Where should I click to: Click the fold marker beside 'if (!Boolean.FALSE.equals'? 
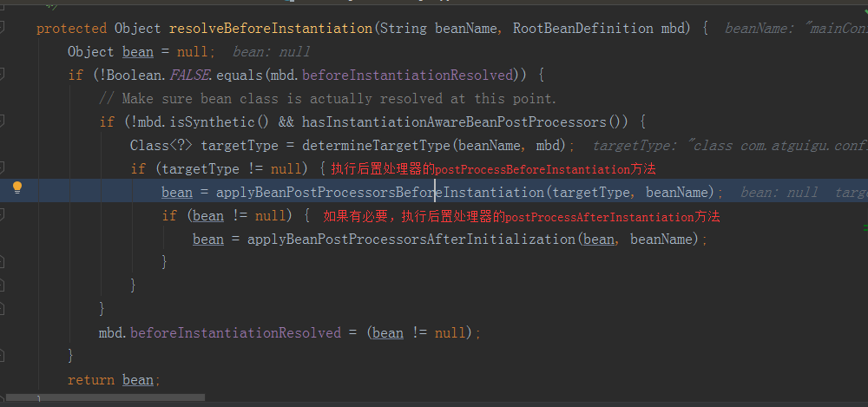tap(3, 75)
